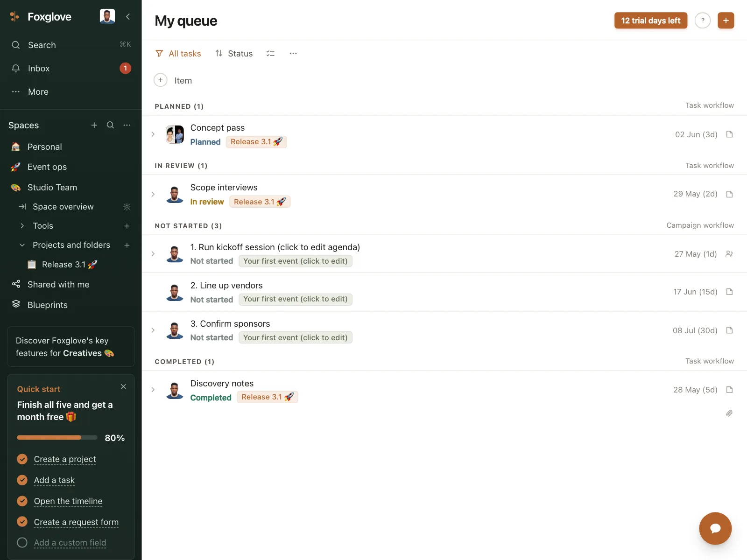Screen dimensions: 747x560
Task: Click the orange plus create button
Action: point(726,21)
